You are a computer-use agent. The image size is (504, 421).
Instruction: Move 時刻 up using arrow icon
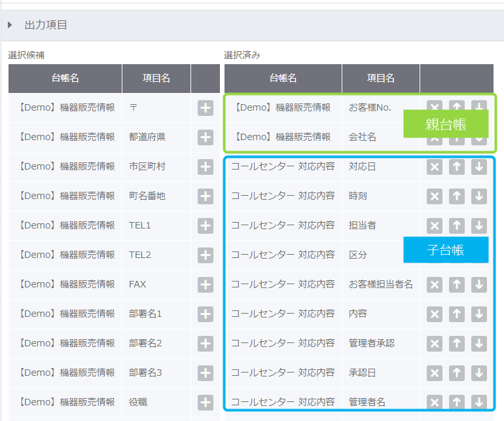(x=457, y=196)
